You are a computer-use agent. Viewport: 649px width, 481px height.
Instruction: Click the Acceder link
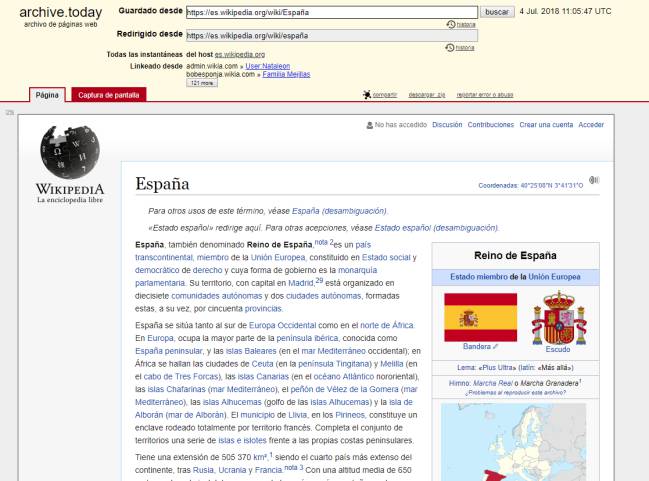591,125
